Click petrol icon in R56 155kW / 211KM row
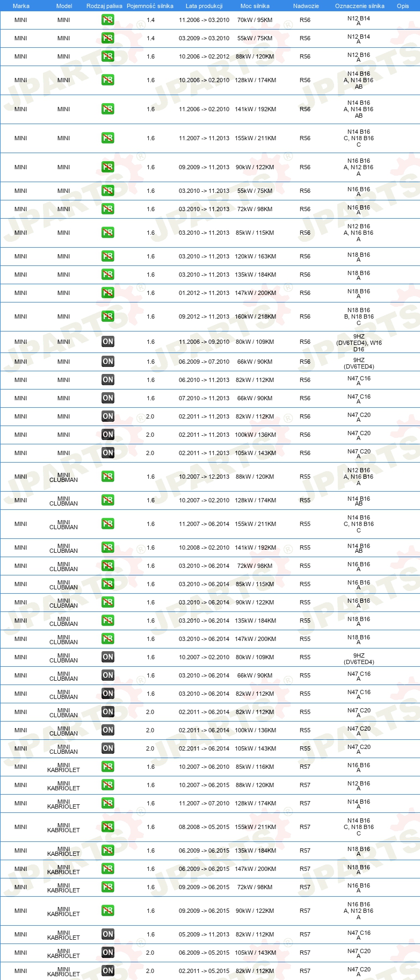The width and height of the screenshot is (420, 980). 108,138
